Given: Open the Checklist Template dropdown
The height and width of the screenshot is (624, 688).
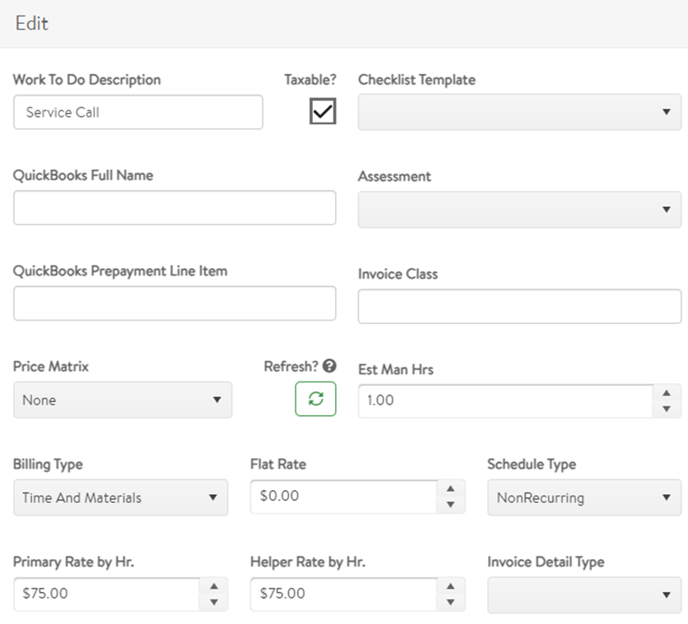Looking at the screenshot, I should [x=519, y=112].
